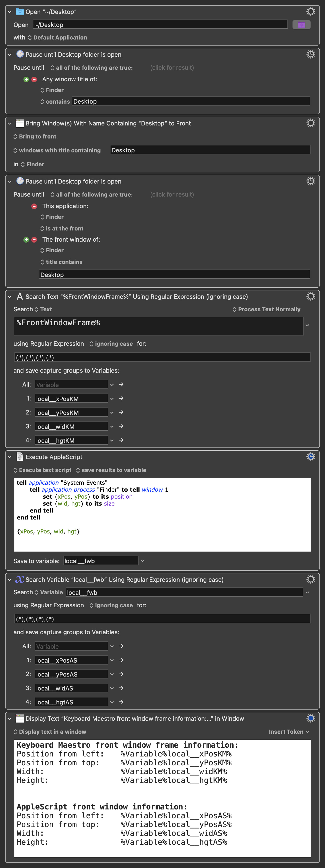Collapse the Open "~/Desktop" action
Viewport: 325px width, 868px height.
point(10,12)
